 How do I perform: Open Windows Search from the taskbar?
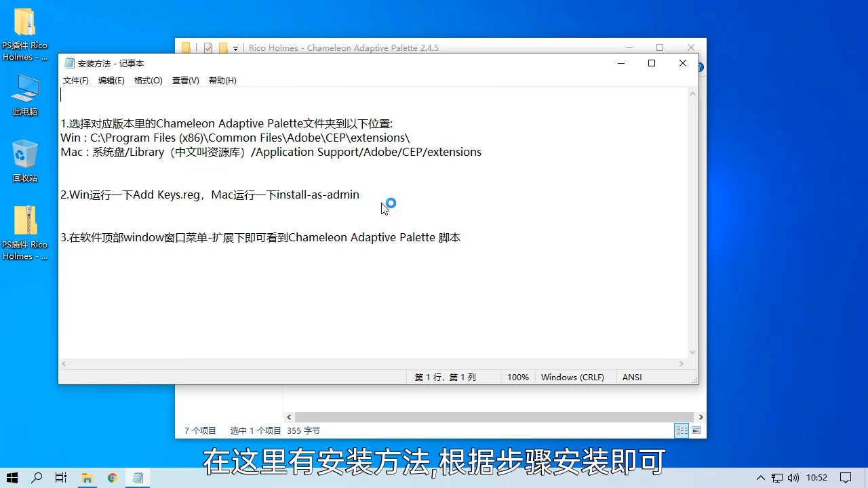click(x=37, y=478)
